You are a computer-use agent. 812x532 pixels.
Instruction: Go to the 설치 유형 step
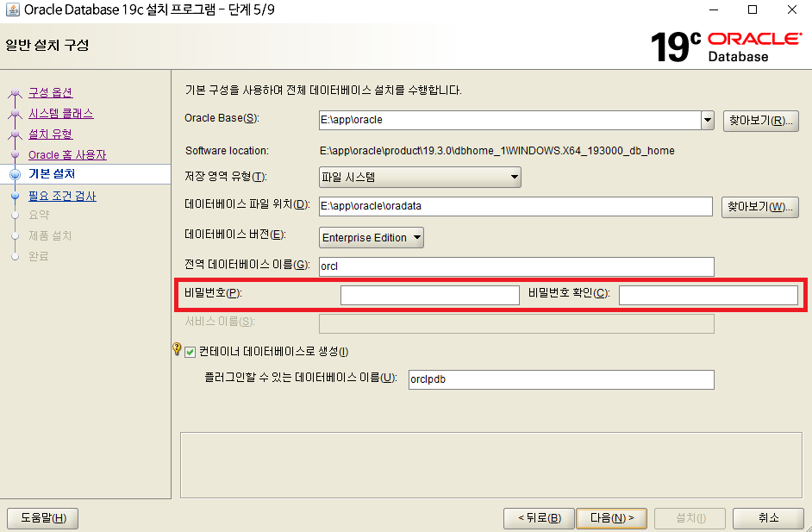coord(50,135)
